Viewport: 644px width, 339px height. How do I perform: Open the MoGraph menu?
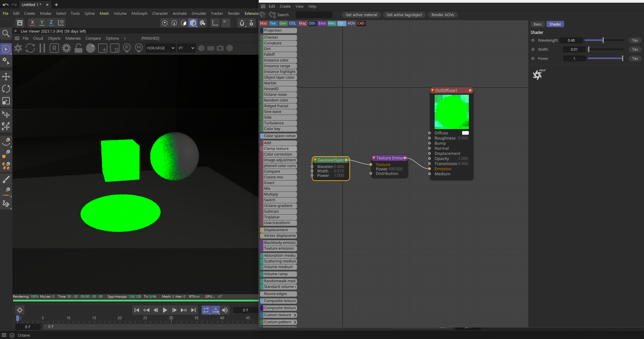139,13
